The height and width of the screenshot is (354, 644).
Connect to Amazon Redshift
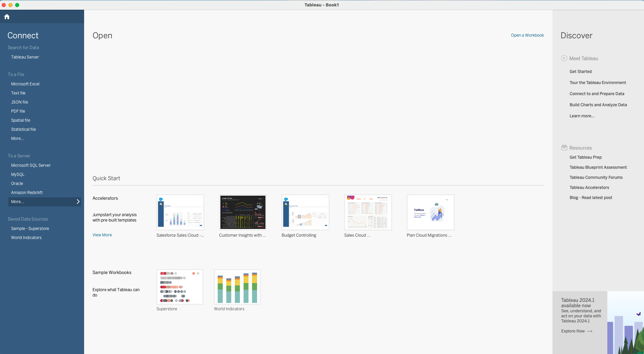27,193
